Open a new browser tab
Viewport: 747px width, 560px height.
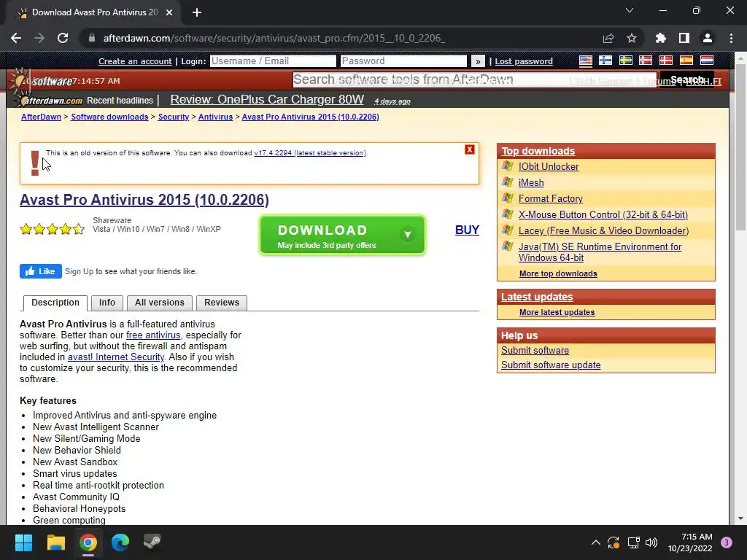197,13
